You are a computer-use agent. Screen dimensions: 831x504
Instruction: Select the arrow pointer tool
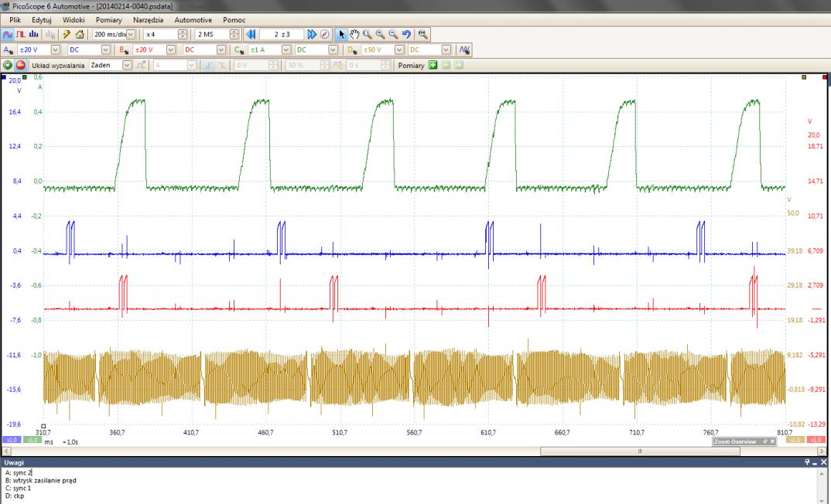click(x=341, y=34)
